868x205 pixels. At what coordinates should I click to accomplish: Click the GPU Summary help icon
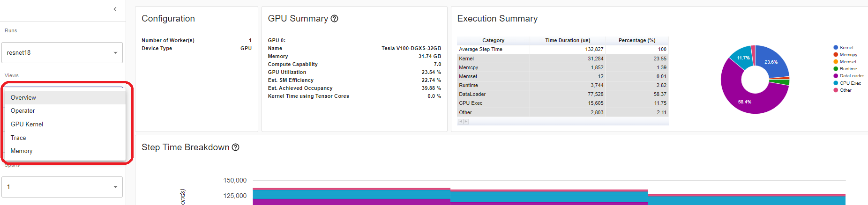[x=334, y=19]
